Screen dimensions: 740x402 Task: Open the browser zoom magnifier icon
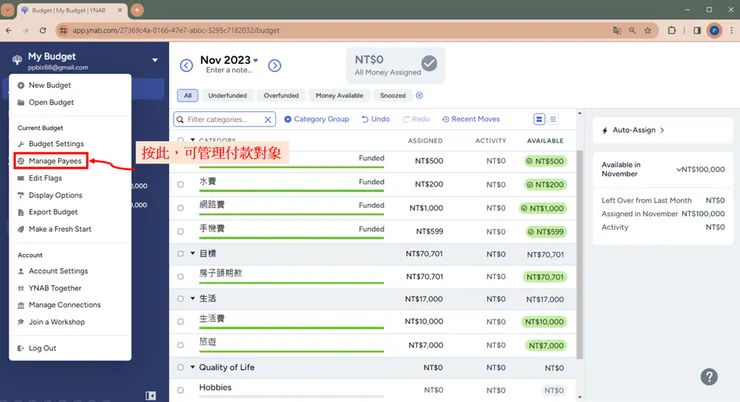coord(632,30)
